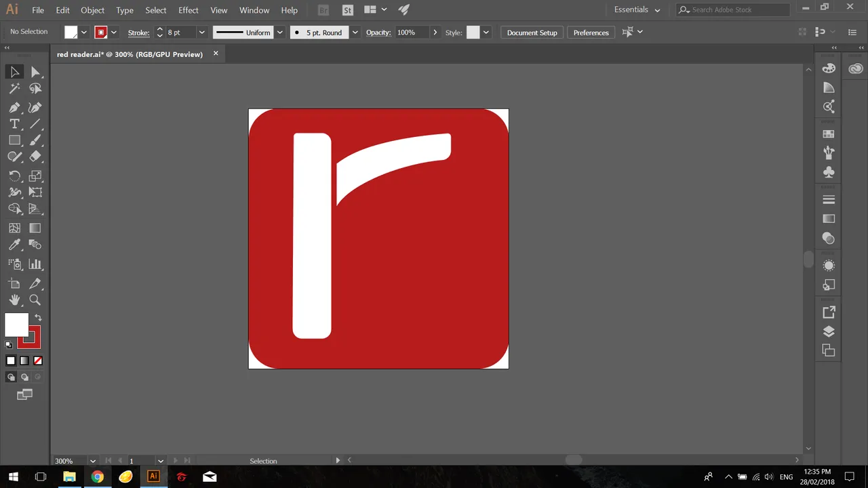
Task: Choose the Artboard tool
Action: tap(14, 283)
